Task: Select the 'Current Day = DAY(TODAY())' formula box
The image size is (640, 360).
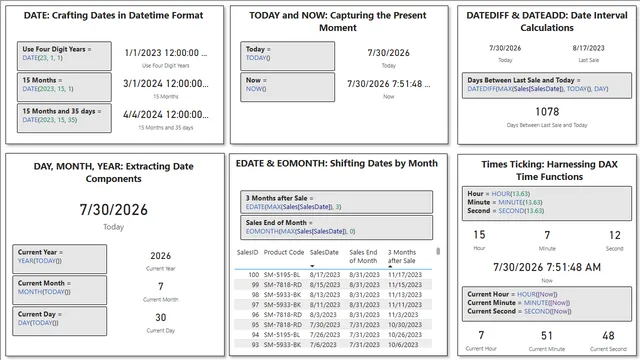Action: tap(60, 321)
